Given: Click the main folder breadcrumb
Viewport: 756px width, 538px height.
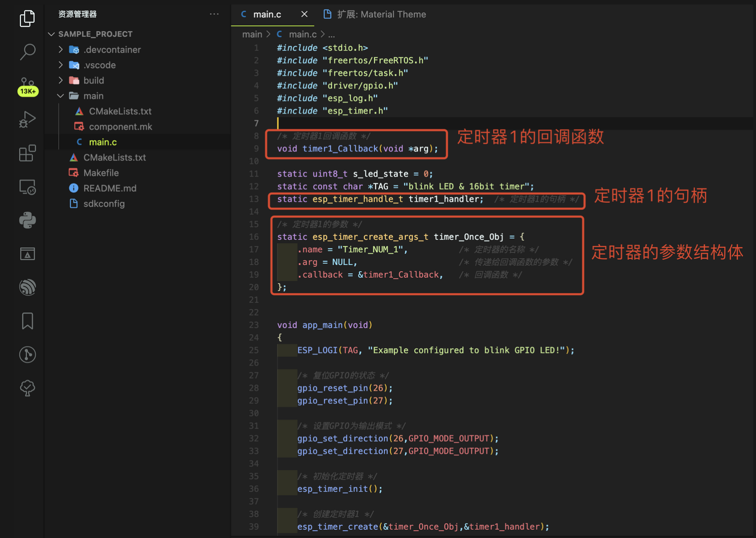Looking at the screenshot, I should (x=252, y=34).
